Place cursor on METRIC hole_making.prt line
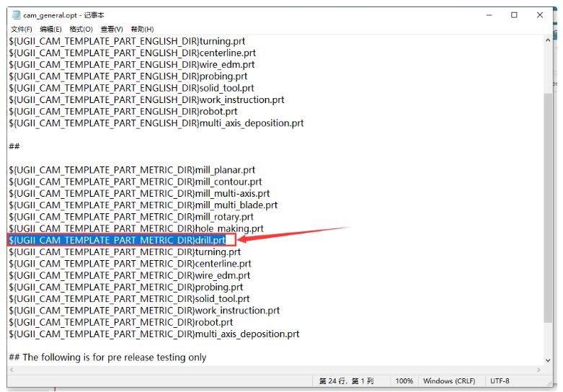The width and height of the screenshot is (563, 392). pyautogui.click(x=136, y=228)
